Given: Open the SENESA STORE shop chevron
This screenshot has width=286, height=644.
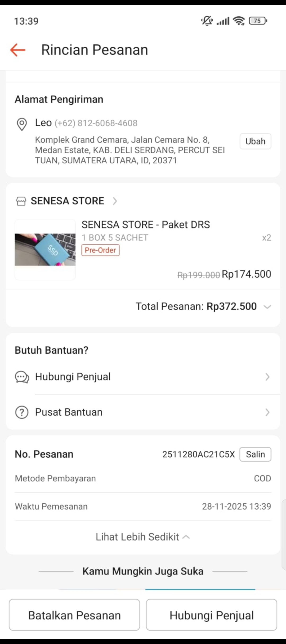Looking at the screenshot, I should click(115, 201).
